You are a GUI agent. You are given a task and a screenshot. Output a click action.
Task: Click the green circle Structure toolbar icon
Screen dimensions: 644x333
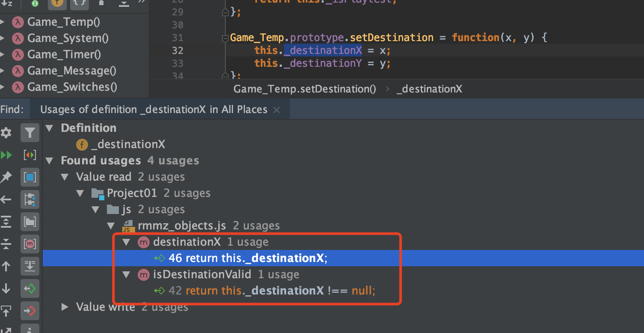click(35, 3)
